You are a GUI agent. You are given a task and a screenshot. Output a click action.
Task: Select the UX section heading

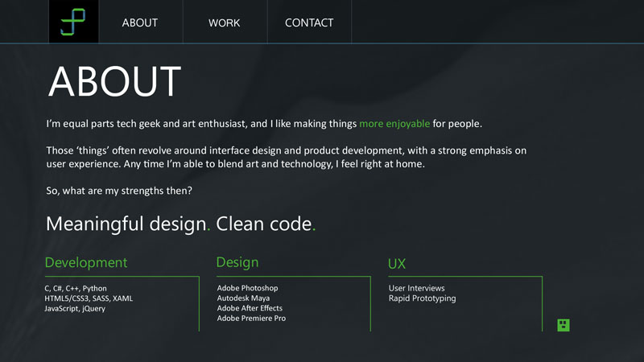click(397, 263)
